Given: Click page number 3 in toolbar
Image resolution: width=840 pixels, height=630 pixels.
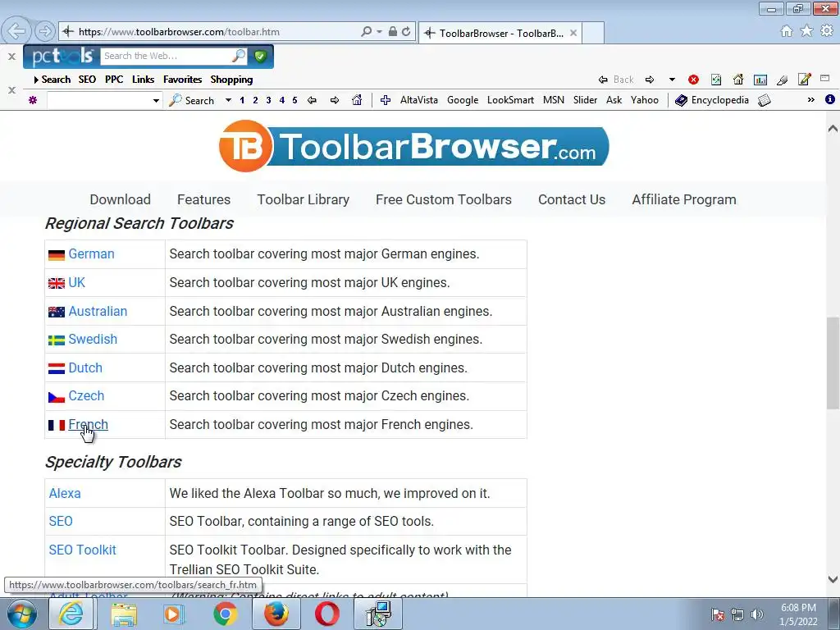Looking at the screenshot, I should tap(268, 100).
